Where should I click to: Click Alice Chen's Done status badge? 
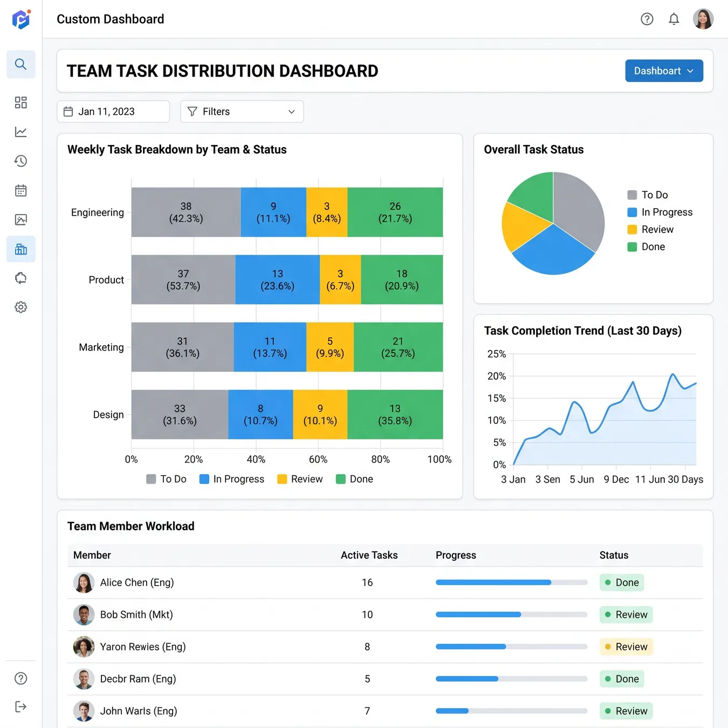coord(622,582)
